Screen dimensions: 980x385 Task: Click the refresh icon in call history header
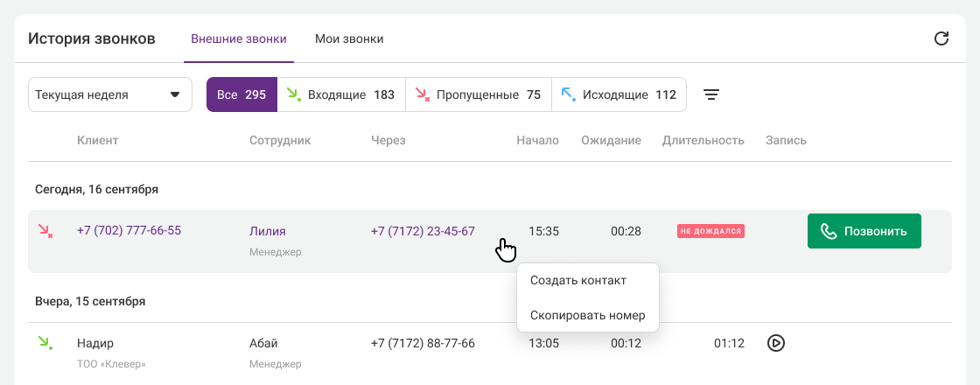click(941, 38)
